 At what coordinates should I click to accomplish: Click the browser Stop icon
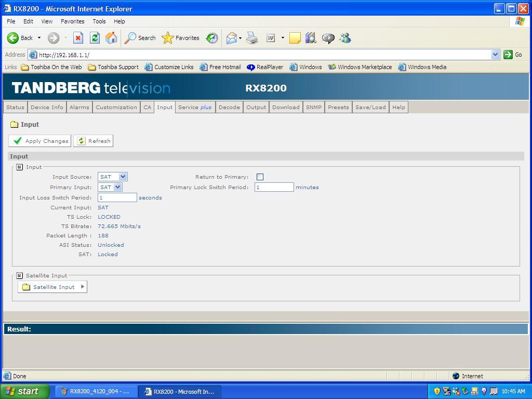[x=78, y=38]
